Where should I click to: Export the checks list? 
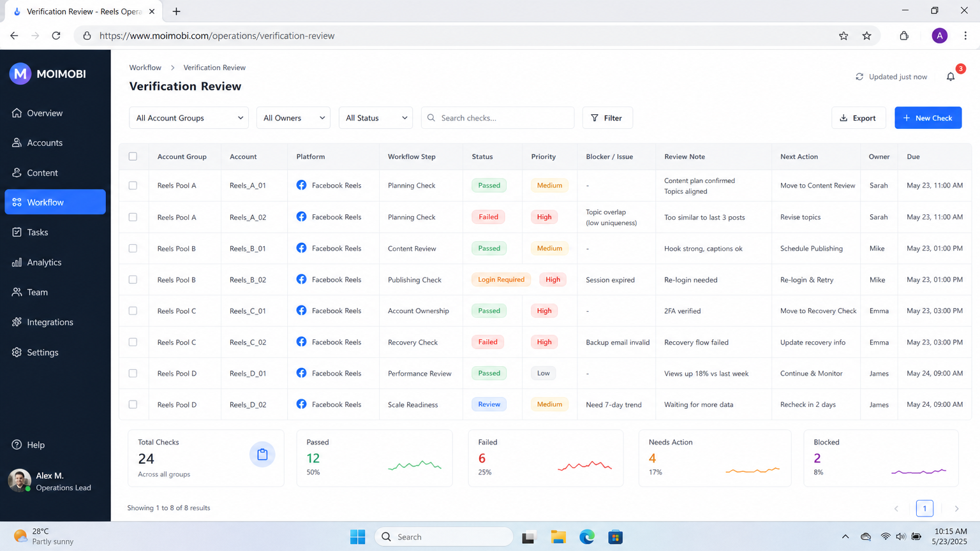[858, 118]
